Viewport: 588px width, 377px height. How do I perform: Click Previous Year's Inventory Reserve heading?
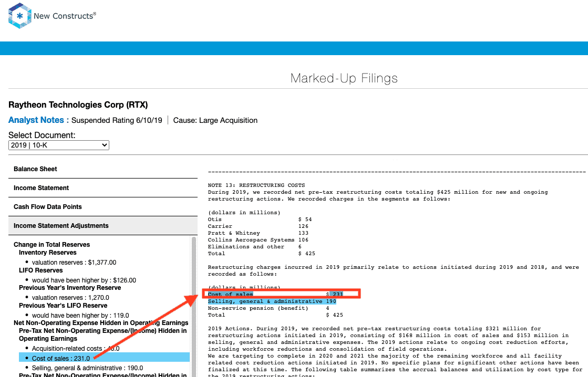click(70, 287)
